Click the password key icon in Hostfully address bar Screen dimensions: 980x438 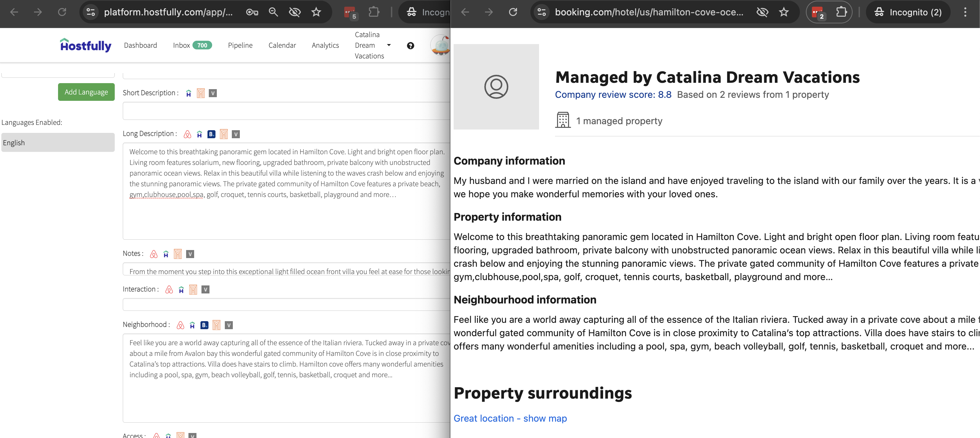(x=252, y=12)
